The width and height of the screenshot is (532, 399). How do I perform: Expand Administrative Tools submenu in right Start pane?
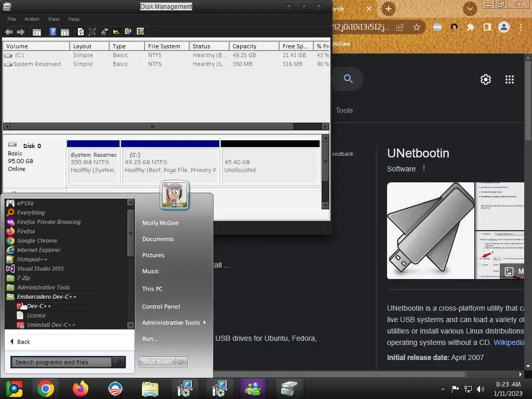click(205, 322)
